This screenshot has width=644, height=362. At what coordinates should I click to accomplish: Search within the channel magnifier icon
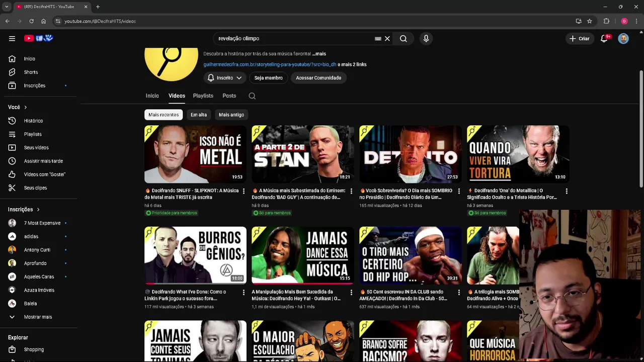252,96
